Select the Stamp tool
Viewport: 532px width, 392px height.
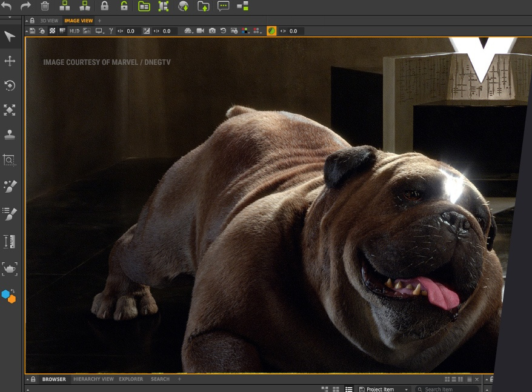pyautogui.click(x=10, y=135)
